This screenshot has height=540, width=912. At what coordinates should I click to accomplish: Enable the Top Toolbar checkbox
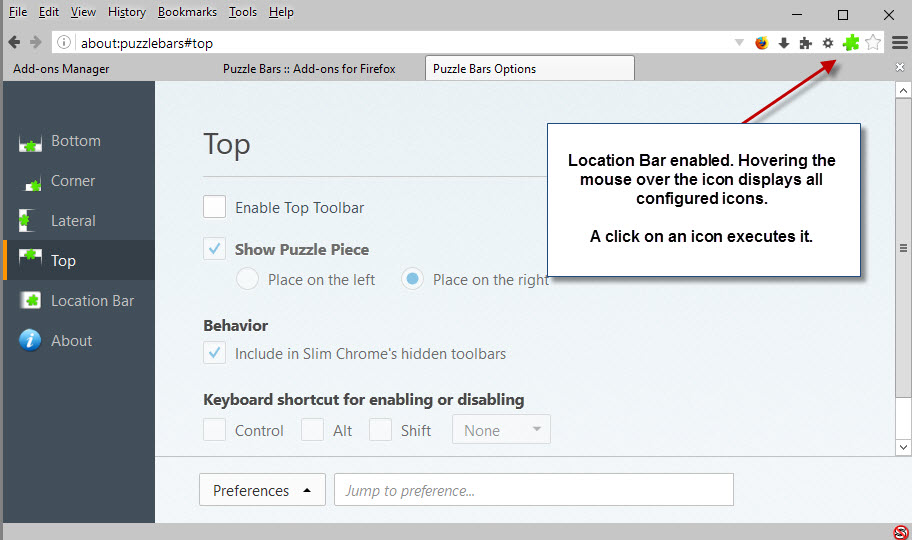pyautogui.click(x=215, y=207)
